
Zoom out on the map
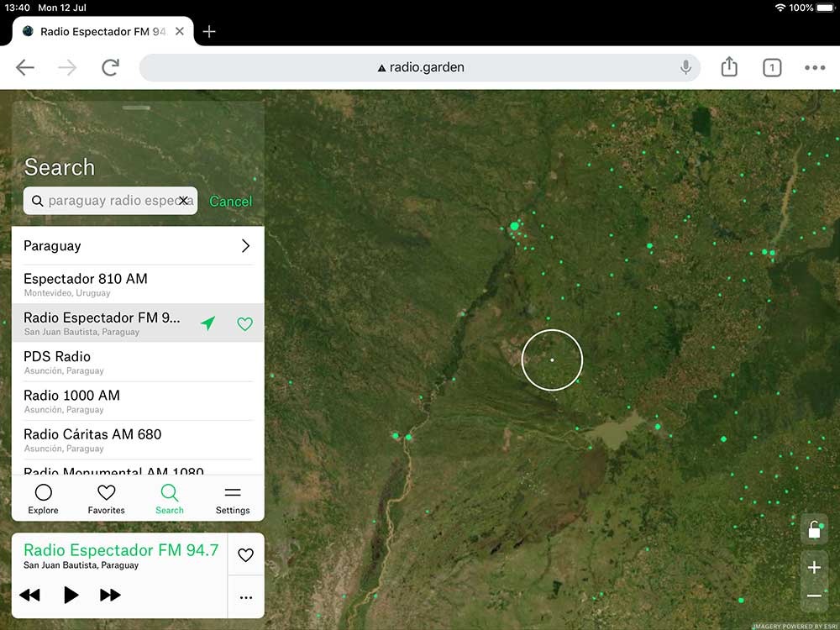point(814,596)
